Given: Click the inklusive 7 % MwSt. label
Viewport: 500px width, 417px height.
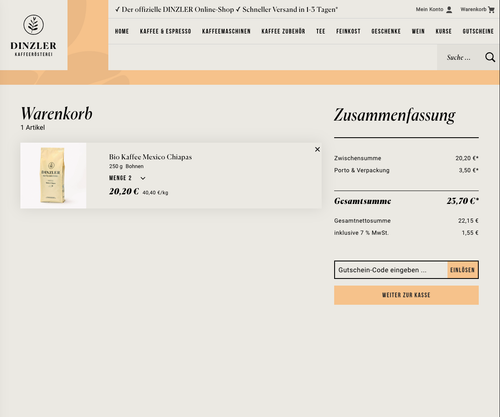Looking at the screenshot, I should (x=361, y=233).
